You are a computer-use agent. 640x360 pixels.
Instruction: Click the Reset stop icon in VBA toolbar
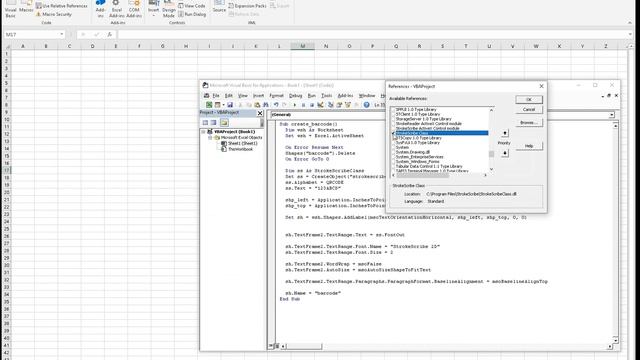click(312, 105)
